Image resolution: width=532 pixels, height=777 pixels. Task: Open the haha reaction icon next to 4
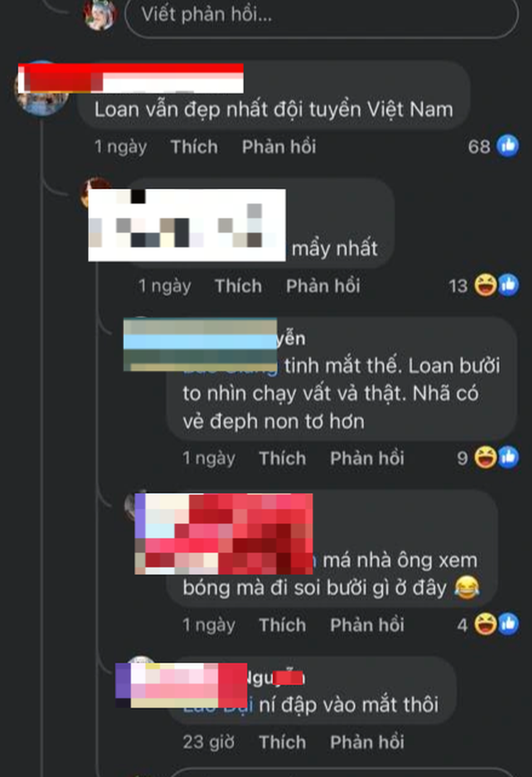tap(485, 624)
